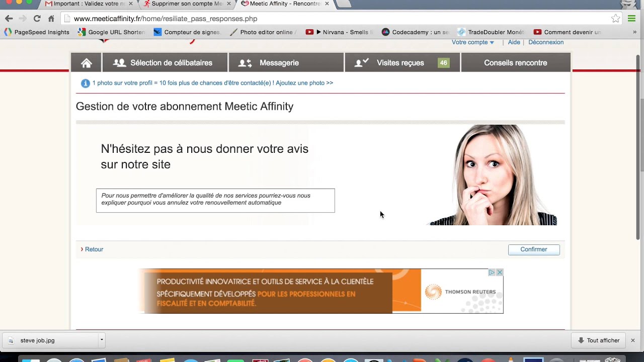Image resolution: width=644 pixels, height=362 pixels.
Task: Open the Comment devenir bookmark
Action: [567, 32]
